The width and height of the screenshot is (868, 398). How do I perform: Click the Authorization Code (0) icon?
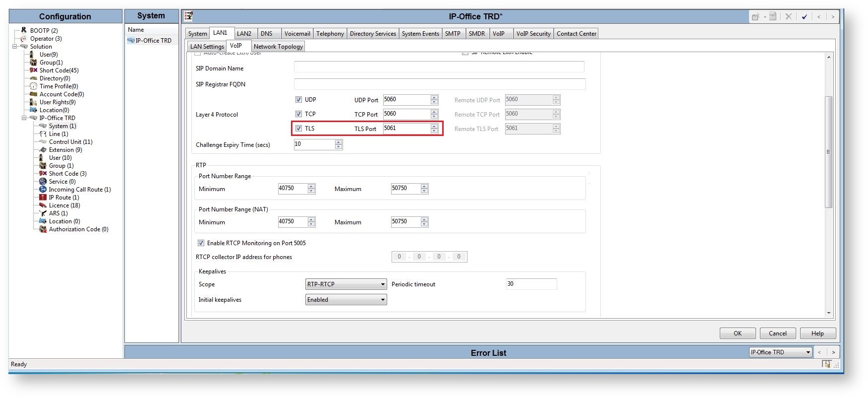pos(43,229)
